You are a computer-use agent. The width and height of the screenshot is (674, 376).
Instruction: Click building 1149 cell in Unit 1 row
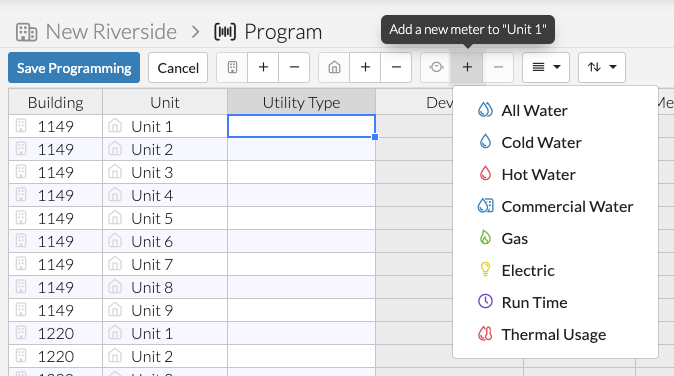(x=55, y=126)
